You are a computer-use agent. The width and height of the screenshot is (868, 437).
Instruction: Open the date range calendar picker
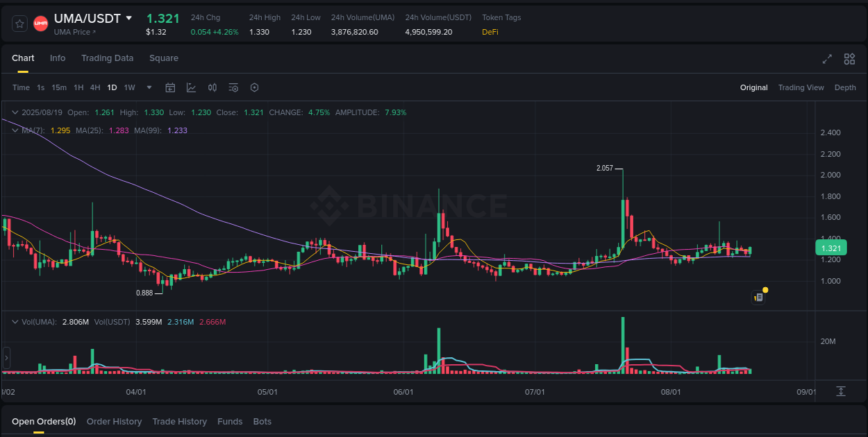pyautogui.click(x=170, y=87)
